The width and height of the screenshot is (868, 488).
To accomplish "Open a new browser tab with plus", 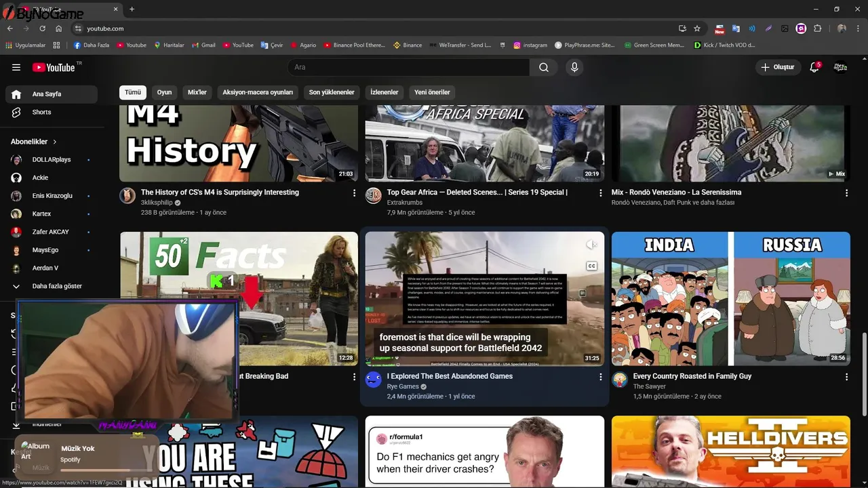I will tap(132, 9).
